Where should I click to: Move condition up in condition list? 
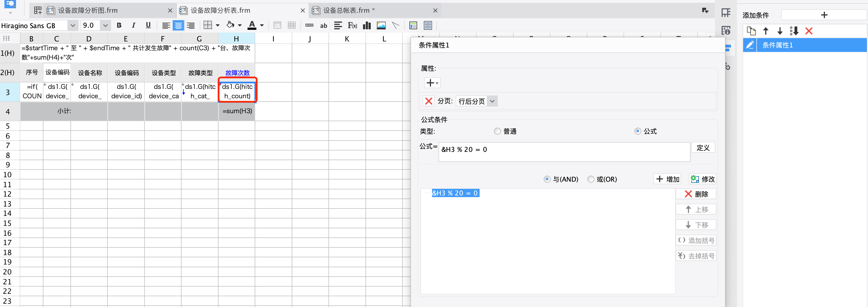[766, 31]
